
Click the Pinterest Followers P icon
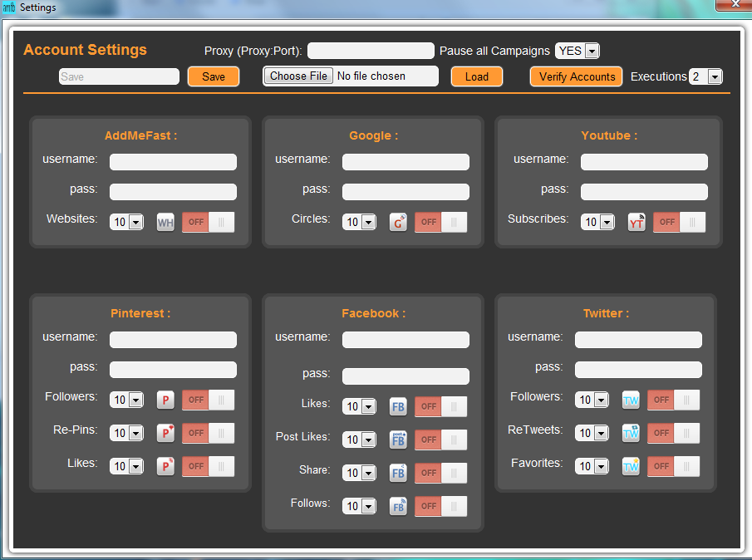coord(165,400)
